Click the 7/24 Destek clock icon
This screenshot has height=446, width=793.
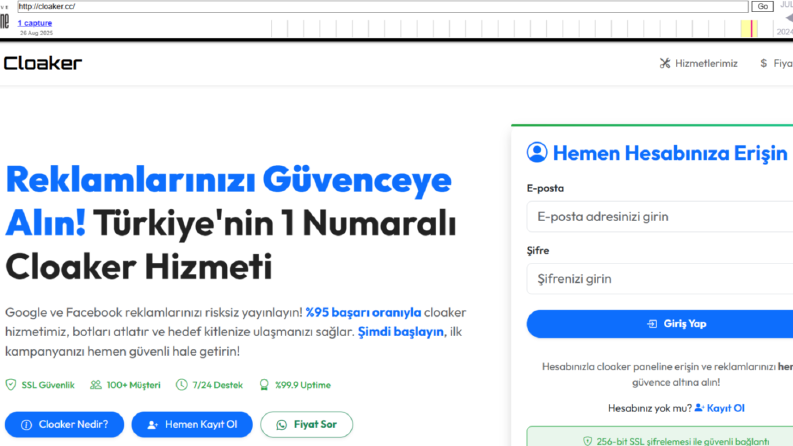coord(181,385)
